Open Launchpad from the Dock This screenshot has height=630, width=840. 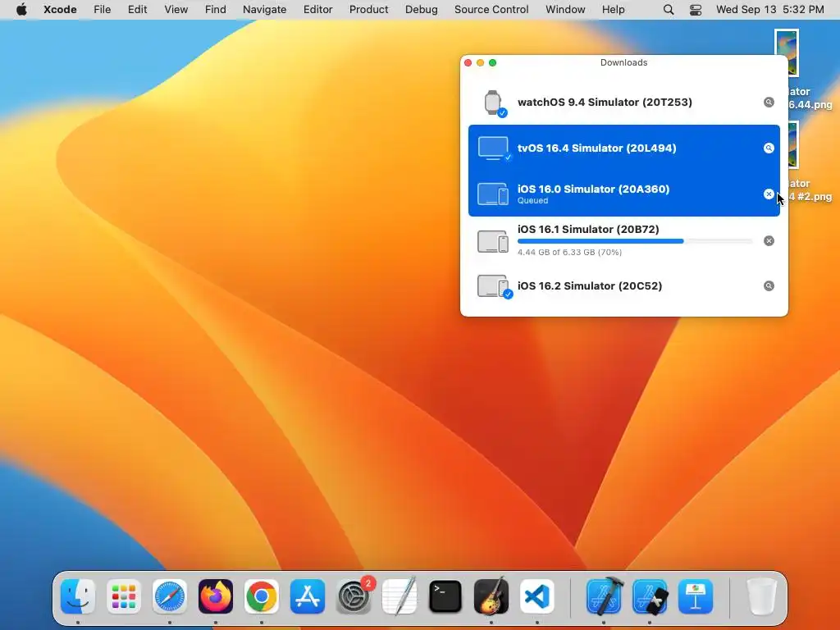(124, 596)
